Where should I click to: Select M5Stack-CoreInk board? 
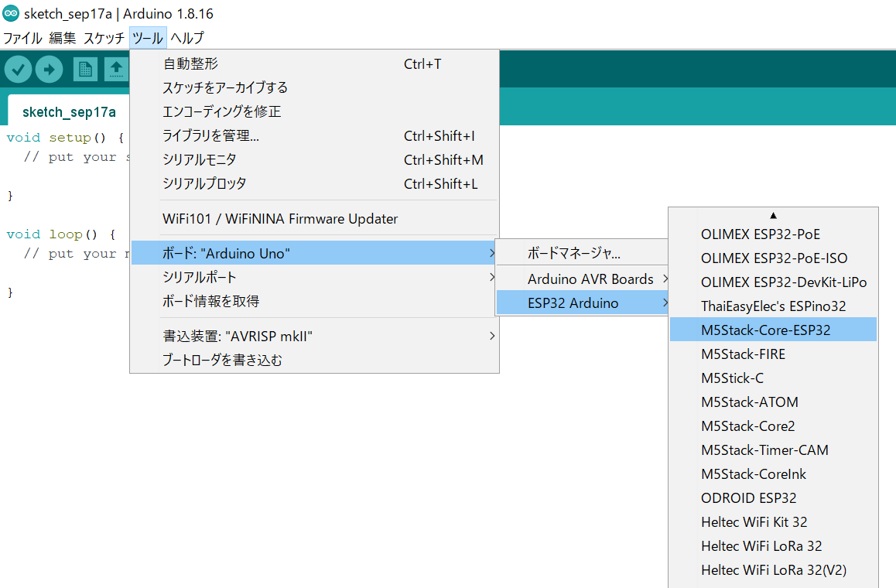(x=773, y=474)
